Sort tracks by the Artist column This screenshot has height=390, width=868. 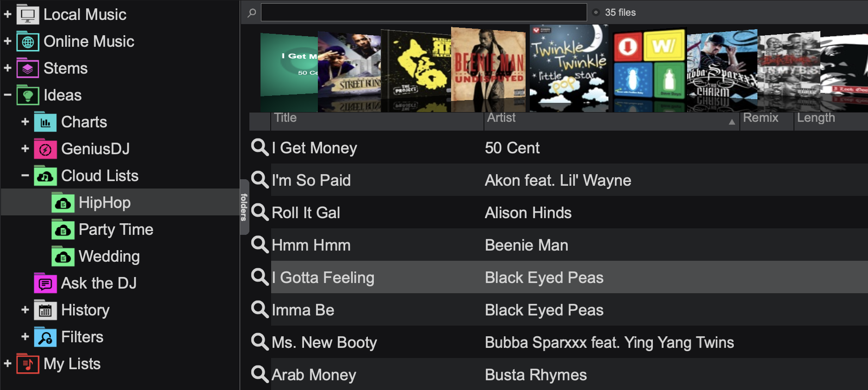[x=601, y=118]
